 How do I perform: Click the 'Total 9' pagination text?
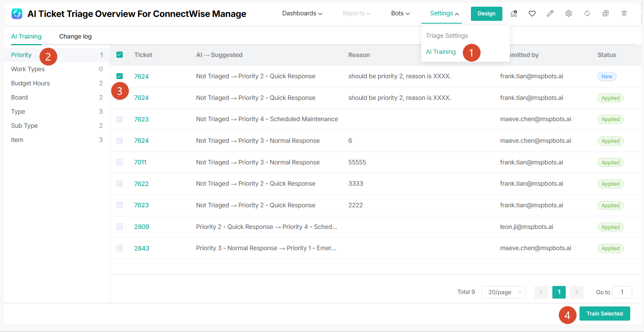pyautogui.click(x=466, y=292)
